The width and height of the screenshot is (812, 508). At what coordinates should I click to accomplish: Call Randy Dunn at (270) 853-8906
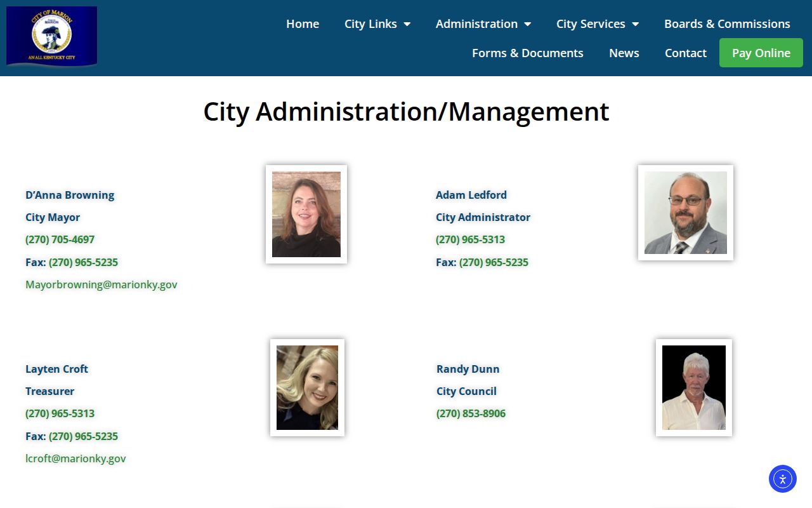pyautogui.click(x=471, y=413)
